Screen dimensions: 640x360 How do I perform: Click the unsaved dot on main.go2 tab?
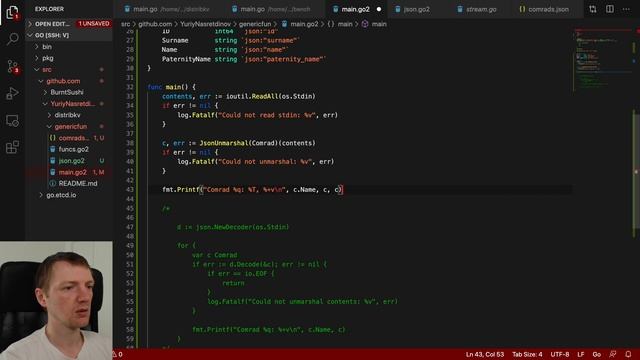tap(379, 9)
